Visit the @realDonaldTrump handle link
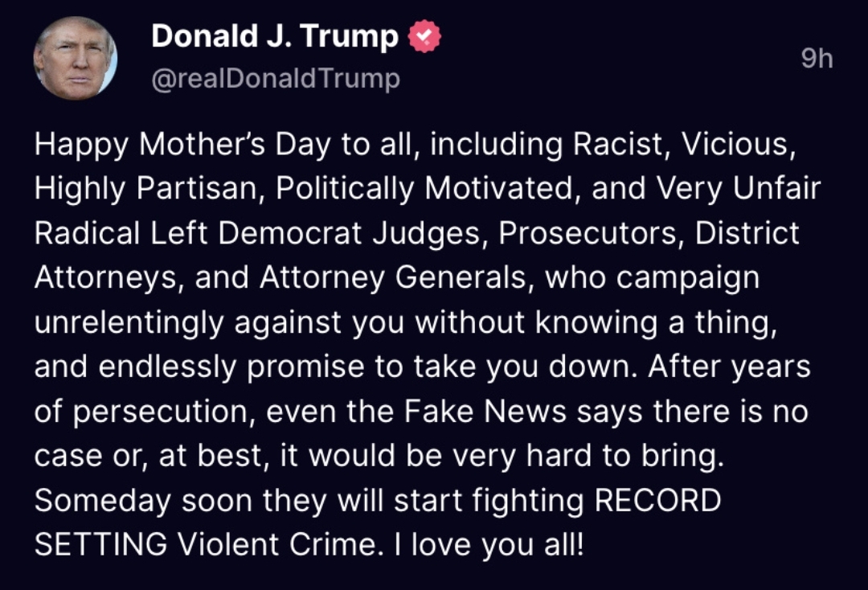The height and width of the screenshot is (590, 868). tap(276, 78)
